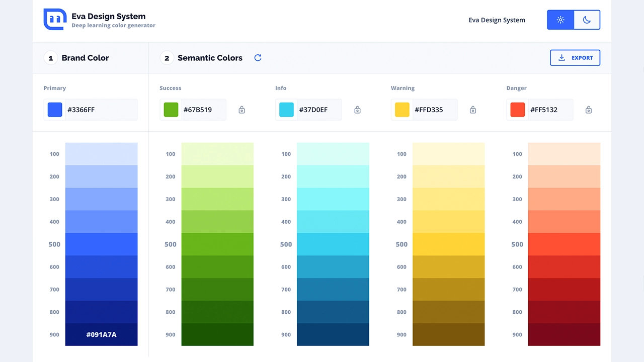Lock the Warning color
Viewport: 644px width, 362px height.
[473, 110]
